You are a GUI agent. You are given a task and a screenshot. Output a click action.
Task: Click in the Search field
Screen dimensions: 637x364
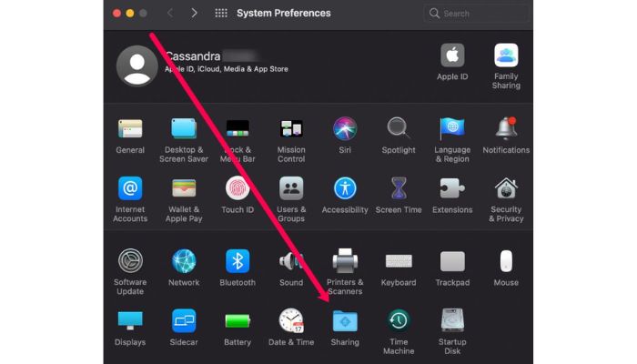[476, 14]
